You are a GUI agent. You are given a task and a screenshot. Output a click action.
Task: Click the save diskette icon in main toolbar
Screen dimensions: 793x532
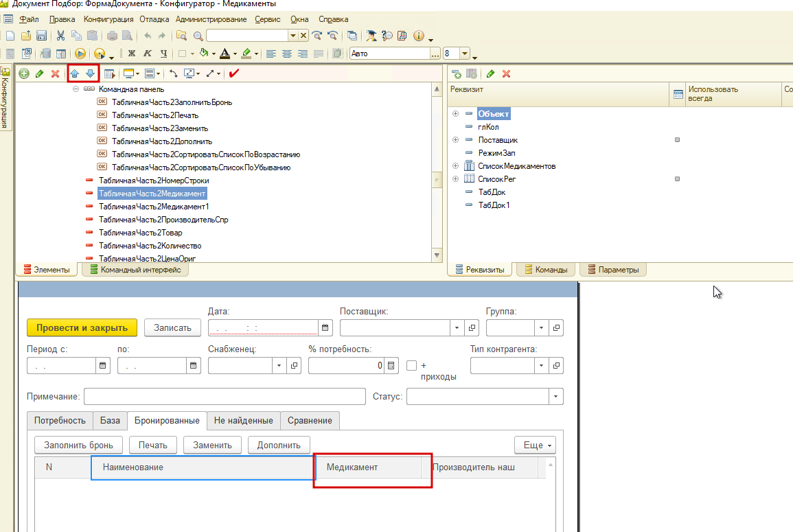pos(41,36)
